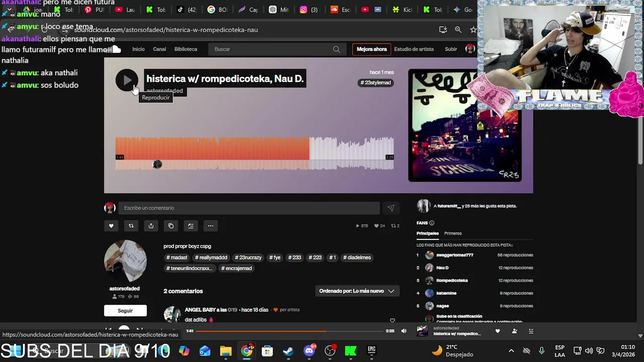Viewport: 644px width, 362px height.
Task: Click the comment avatar marker on the waveform
Action: [157, 164]
